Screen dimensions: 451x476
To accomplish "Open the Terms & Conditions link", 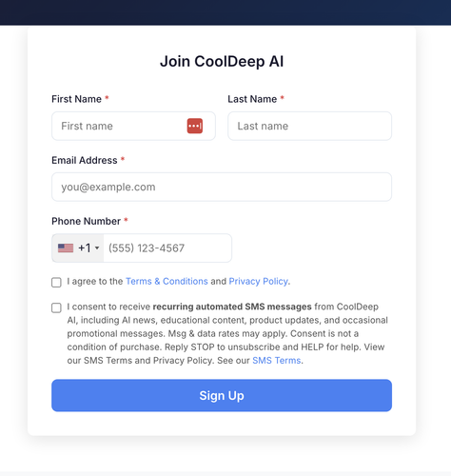I will click(x=167, y=281).
